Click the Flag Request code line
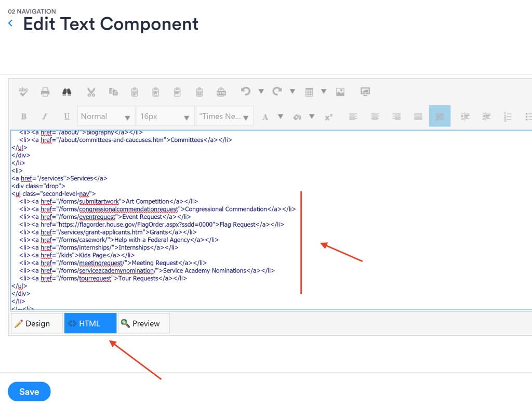The width and height of the screenshot is (532, 406). (x=152, y=225)
